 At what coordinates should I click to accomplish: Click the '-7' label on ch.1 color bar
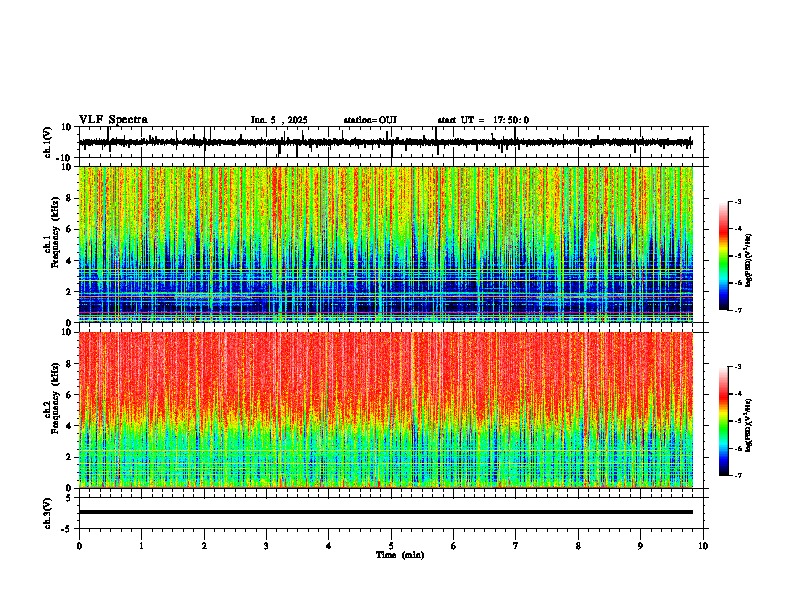point(738,310)
